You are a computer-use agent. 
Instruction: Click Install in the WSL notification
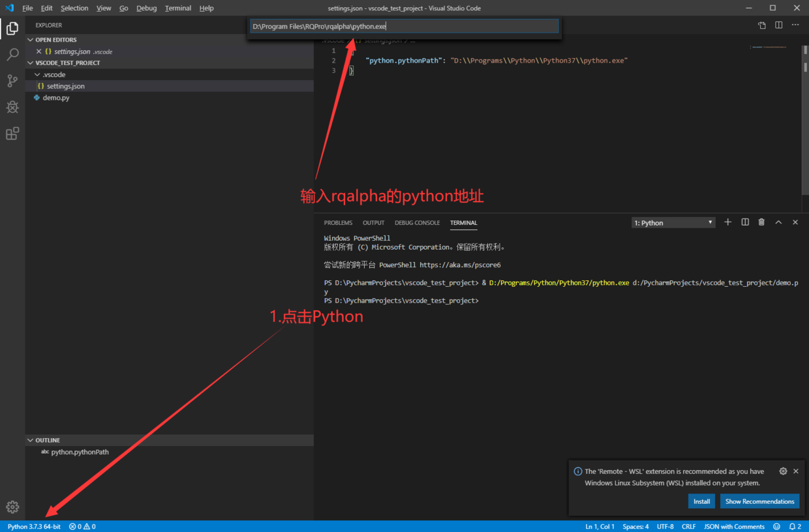[702, 501]
